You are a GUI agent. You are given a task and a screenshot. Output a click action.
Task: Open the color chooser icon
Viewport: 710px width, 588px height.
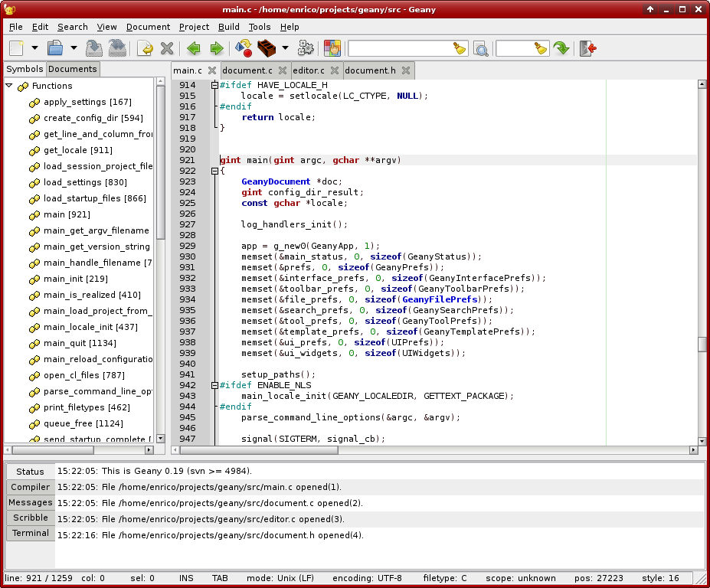332,48
